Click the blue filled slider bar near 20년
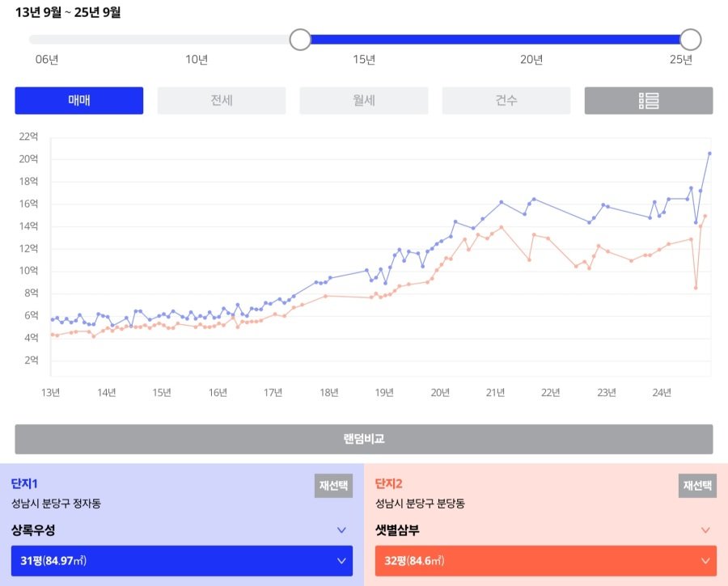The image size is (728, 586). pyautogui.click(x=531, y=40)
